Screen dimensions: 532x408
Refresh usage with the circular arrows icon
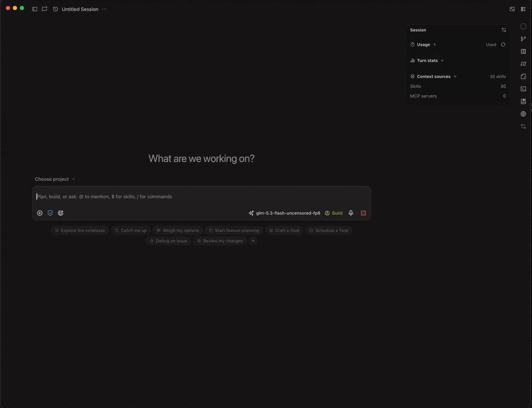(x=503, y=44)
